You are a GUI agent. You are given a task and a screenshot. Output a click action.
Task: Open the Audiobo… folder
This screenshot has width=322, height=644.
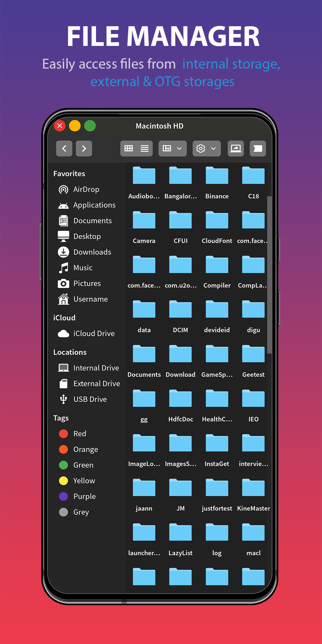tap(144, 182)
